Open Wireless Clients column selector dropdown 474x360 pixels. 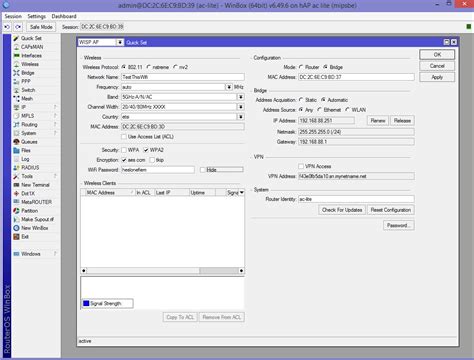(x=242, y=193)
